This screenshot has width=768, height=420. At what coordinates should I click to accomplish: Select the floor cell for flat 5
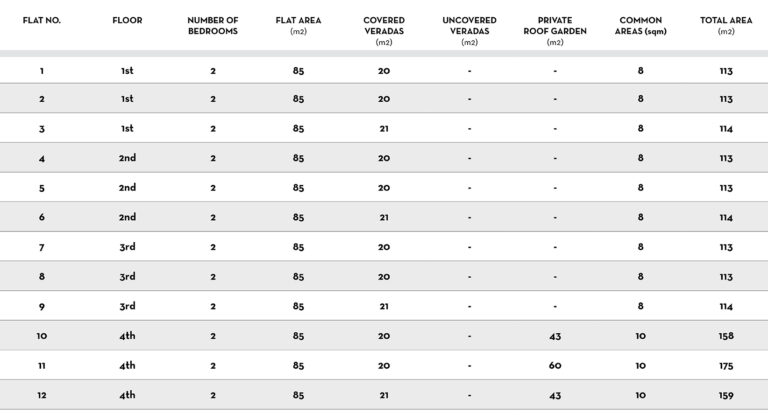(x=127, y=188)
